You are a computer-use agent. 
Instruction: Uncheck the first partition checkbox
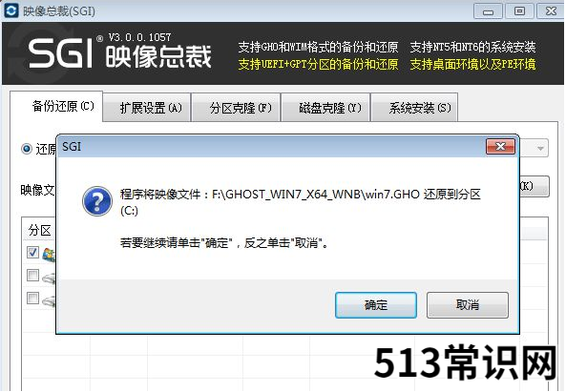tap(32, 253)
